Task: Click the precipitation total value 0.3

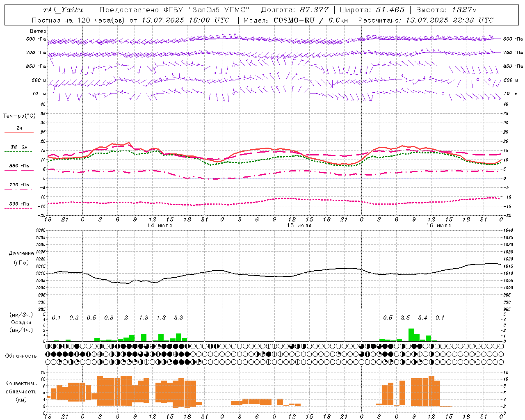Action: [109, 317]
